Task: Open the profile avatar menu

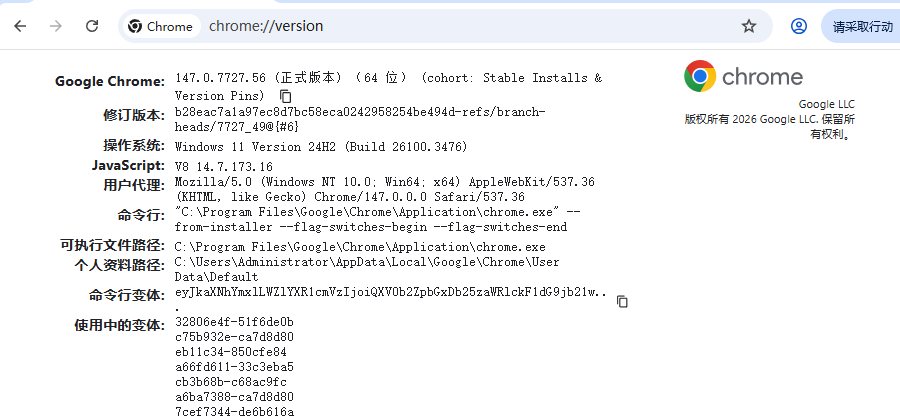Action: point(799,26)
